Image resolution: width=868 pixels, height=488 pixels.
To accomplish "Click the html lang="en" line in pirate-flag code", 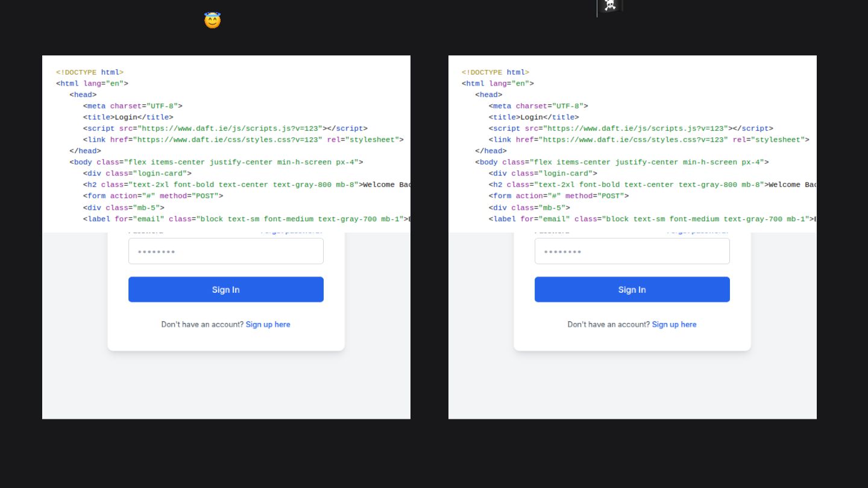I will 498,84.
